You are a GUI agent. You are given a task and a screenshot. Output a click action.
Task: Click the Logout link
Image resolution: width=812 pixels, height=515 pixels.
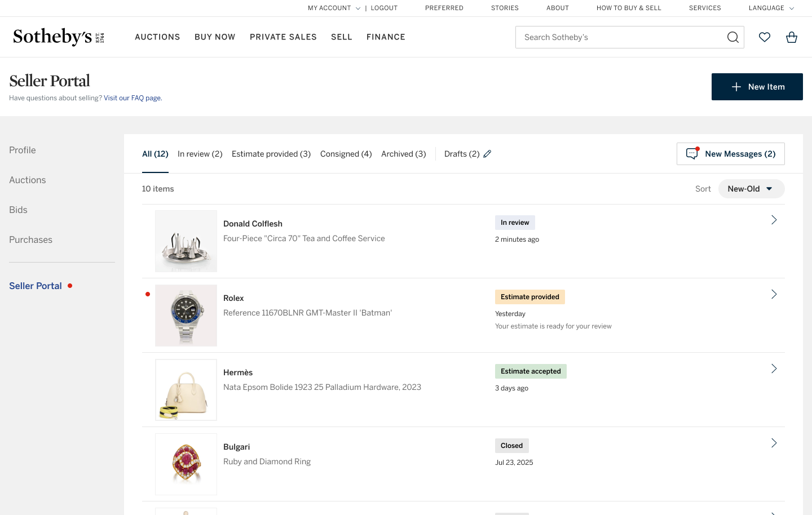coord(384,8)
